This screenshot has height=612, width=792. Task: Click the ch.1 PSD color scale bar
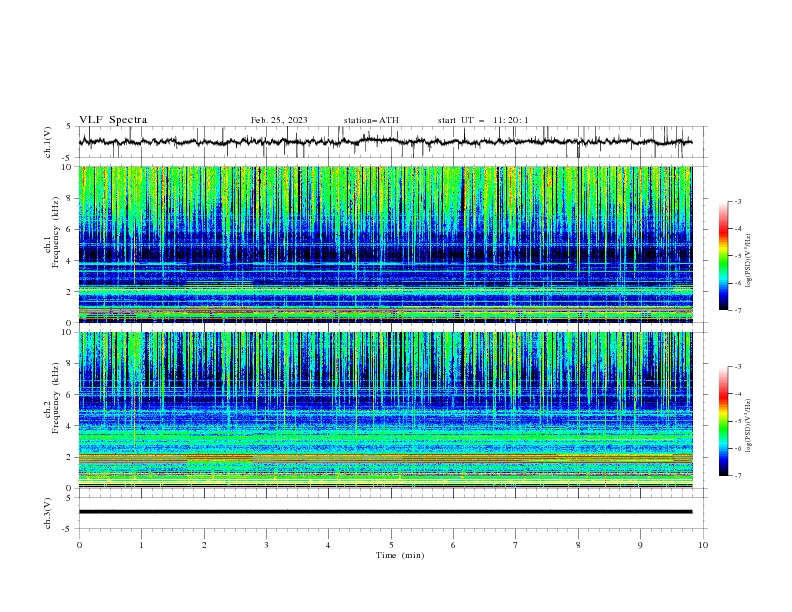click(724, 256)
